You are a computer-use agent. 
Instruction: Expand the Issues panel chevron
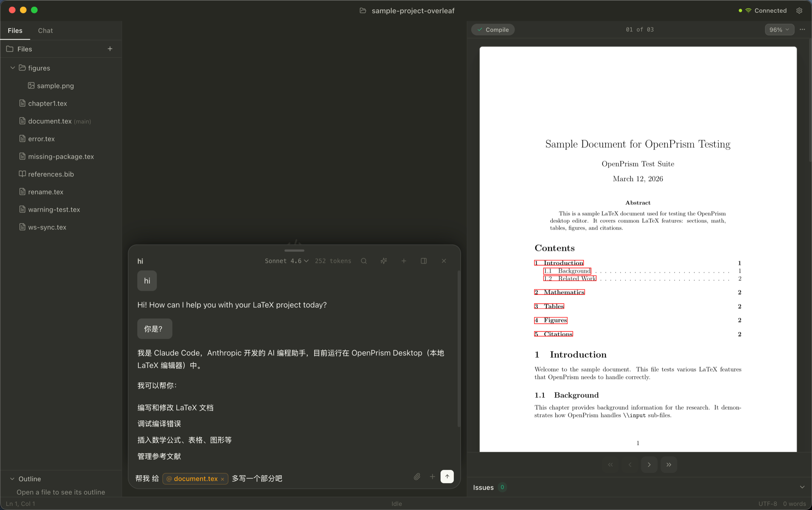(x=802, y=487)
